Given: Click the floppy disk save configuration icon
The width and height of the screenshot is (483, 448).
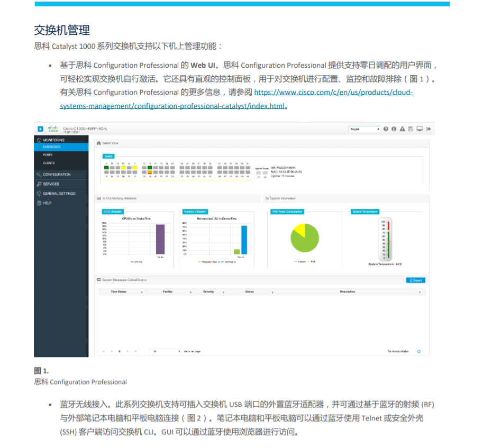Looking at the screenshot, I should (x=411, y=129).
